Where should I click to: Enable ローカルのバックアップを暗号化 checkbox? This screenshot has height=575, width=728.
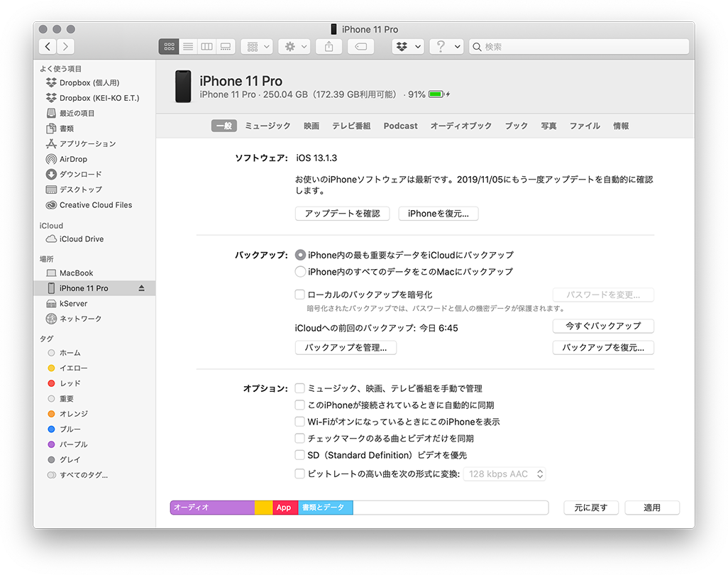tap(300, 295)
